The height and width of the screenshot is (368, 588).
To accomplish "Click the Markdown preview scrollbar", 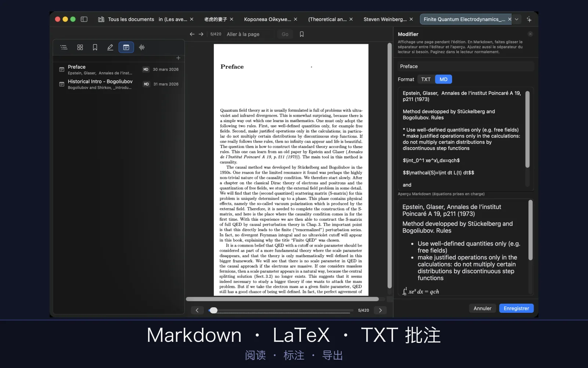I will [530, 230].
